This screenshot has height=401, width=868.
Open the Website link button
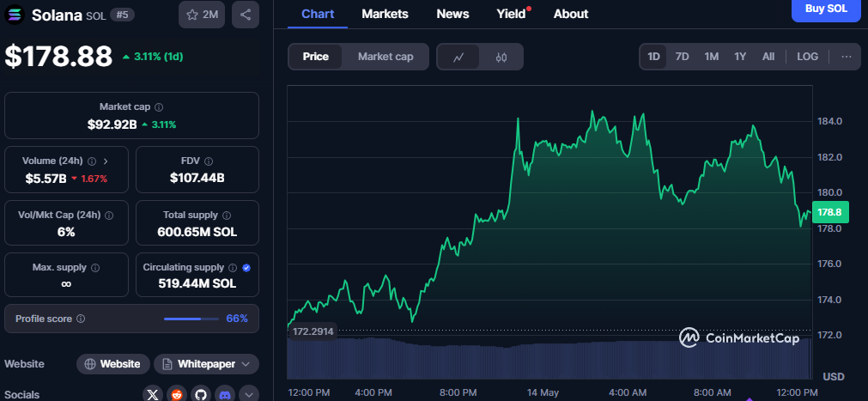point(113,364)
